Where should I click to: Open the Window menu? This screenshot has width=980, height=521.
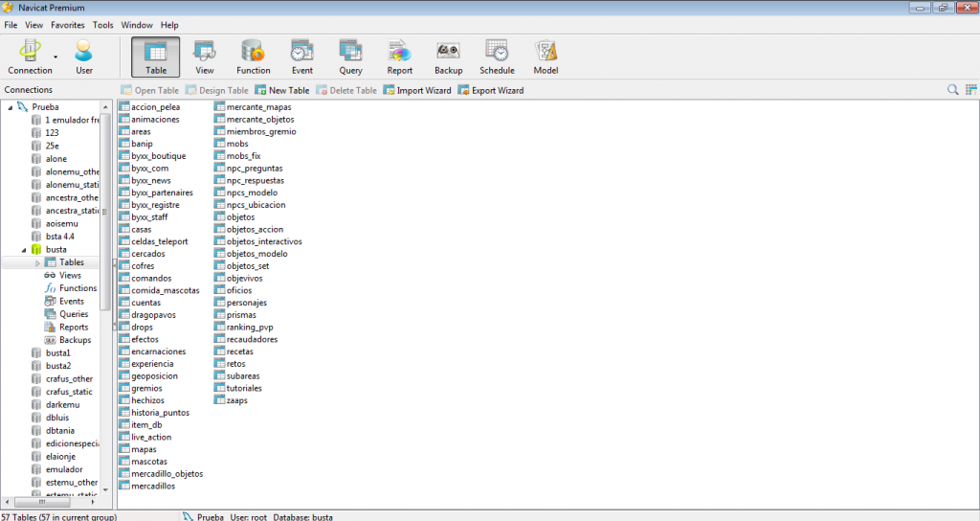(137, 25)
